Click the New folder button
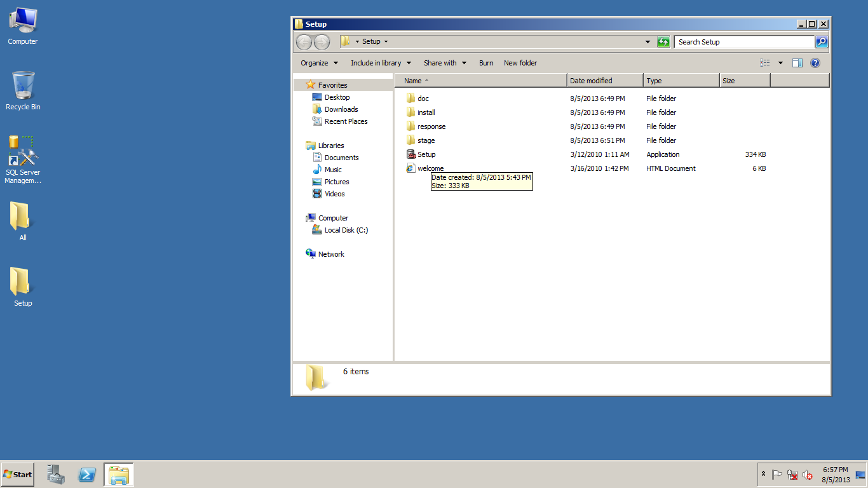 (x=520, y=63)
